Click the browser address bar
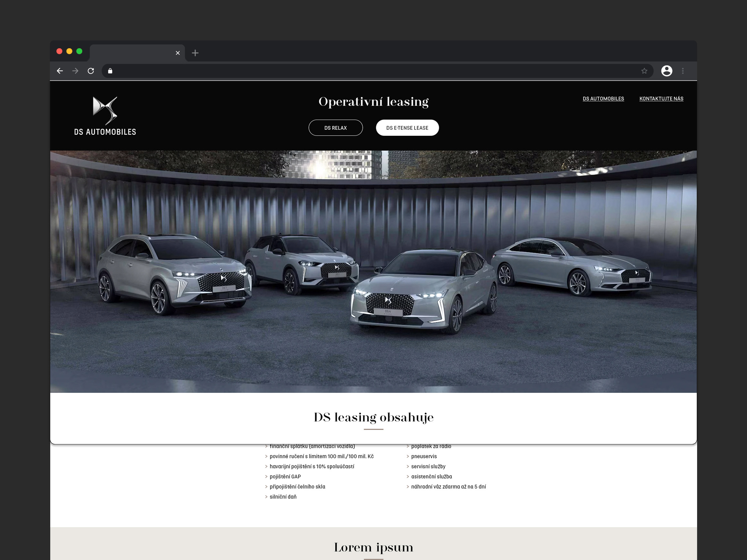This screenshot has height=560, width=747. point(378,71)
